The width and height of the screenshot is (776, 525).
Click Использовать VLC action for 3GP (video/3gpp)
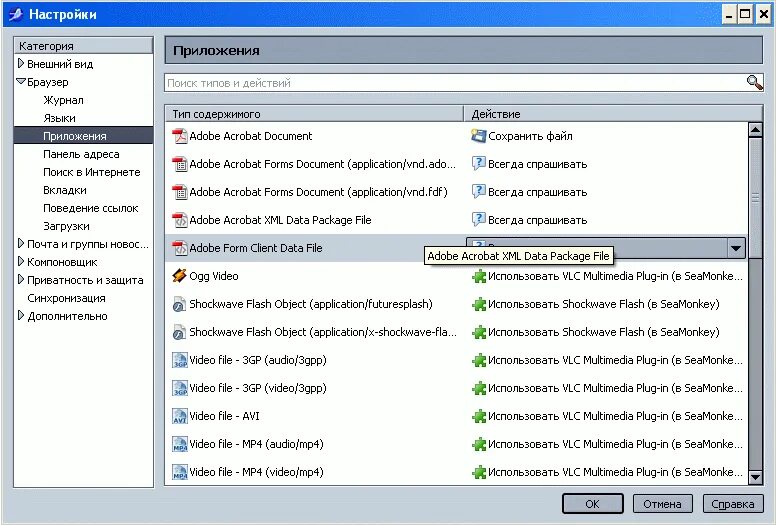(615, 388)
